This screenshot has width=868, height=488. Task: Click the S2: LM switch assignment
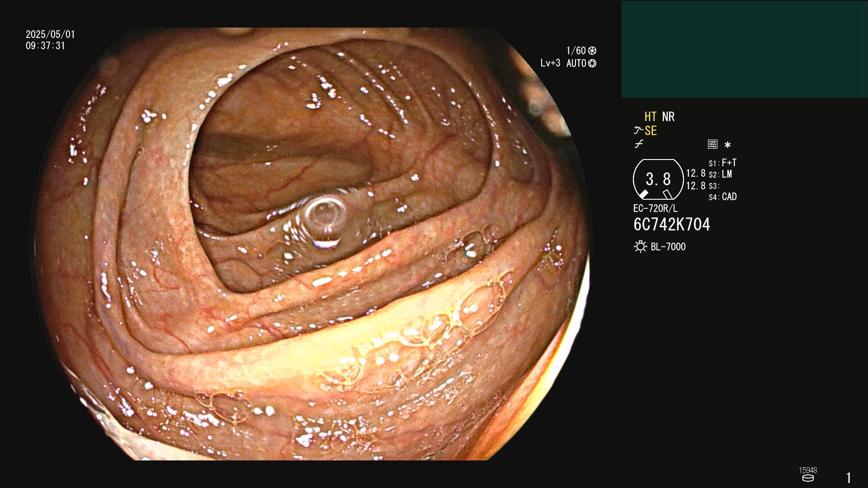coord(720,174)
